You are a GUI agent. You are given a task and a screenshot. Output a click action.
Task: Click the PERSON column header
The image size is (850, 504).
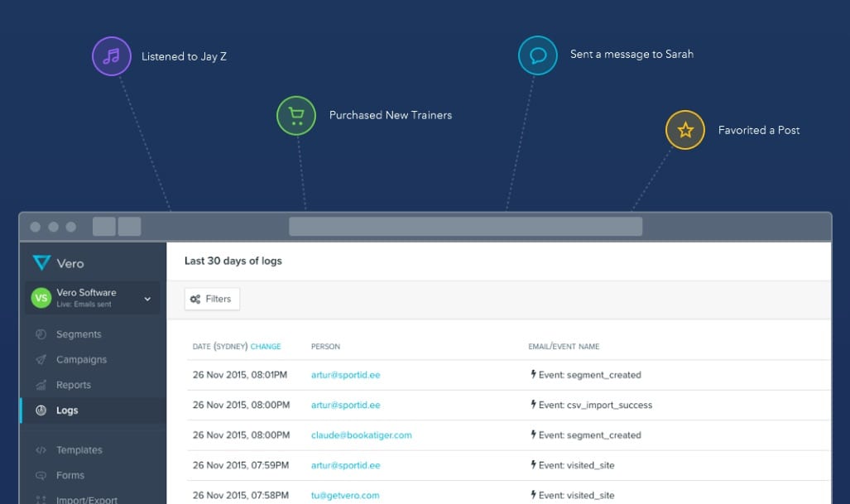point(325,346)
